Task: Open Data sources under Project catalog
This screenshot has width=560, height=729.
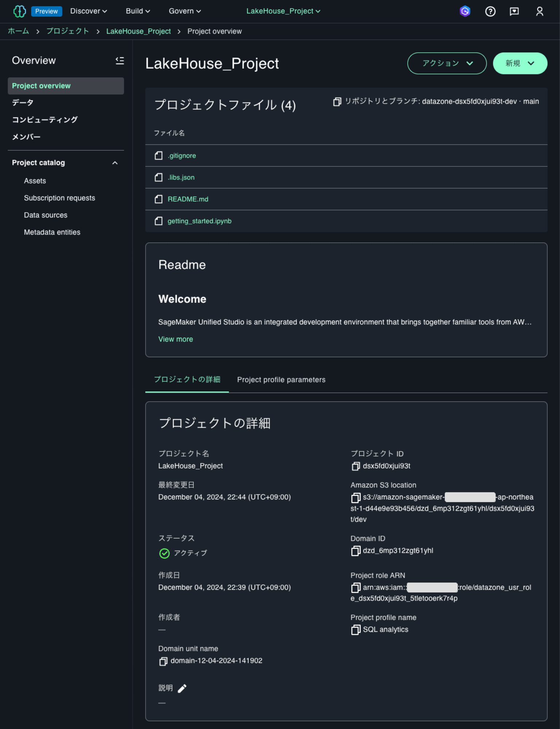Action: pyautogui.click(x=46, y=215)
